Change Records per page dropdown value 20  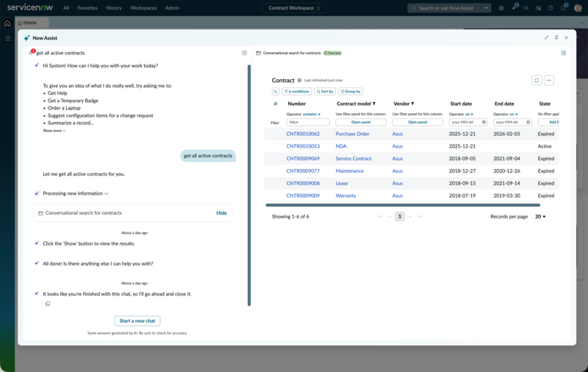pyautogui.click(x=540, y=217)
